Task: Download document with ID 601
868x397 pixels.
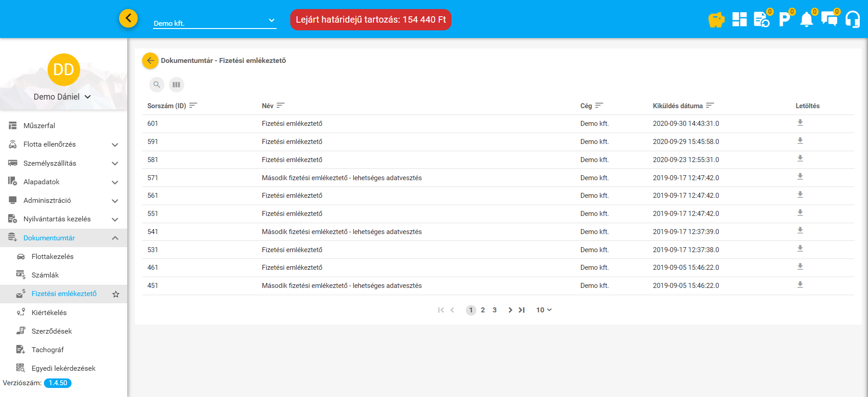Action: pyautogui.click(x=800, y=123)
